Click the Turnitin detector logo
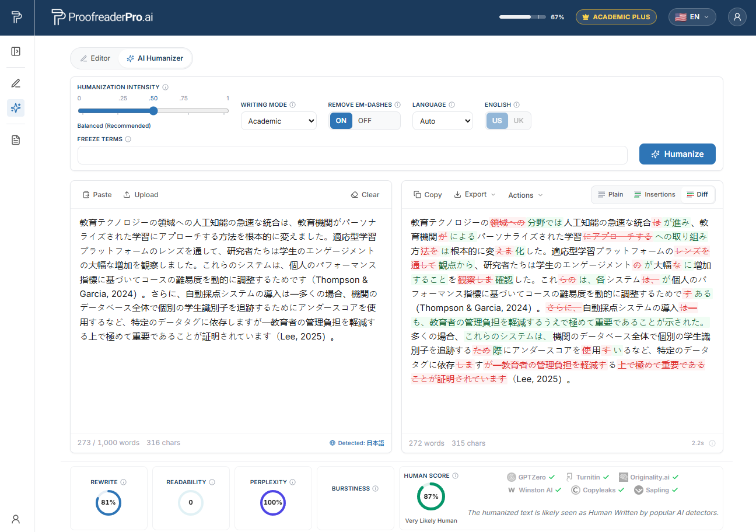Viewport: 756px width, 532px height. [x=570, y=477]
